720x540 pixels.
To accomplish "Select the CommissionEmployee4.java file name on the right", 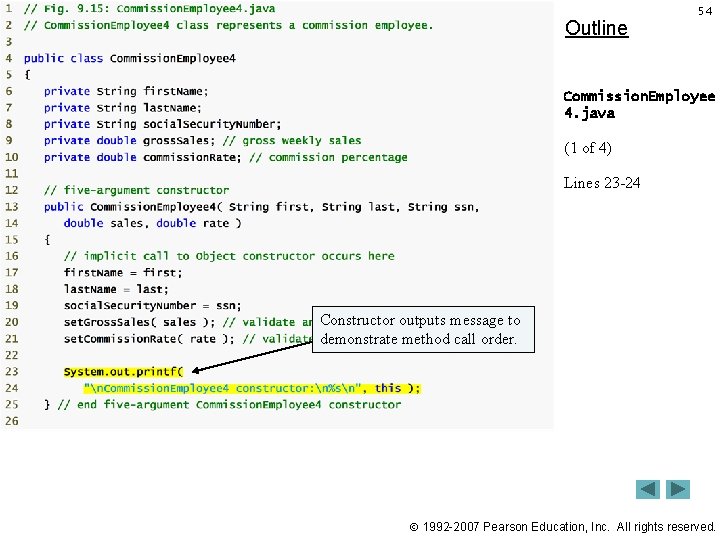I will coord(639,105).
